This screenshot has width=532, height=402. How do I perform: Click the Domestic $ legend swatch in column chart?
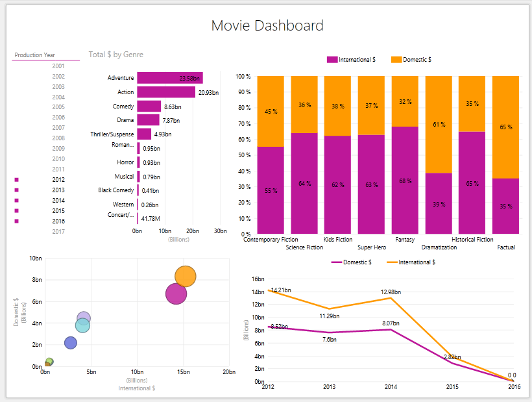[x=396, y=60]
